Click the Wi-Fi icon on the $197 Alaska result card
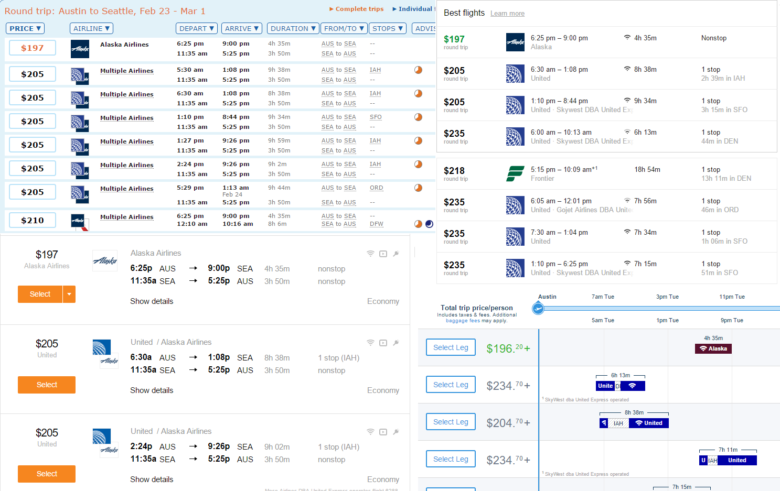 [x=370, y=254]
